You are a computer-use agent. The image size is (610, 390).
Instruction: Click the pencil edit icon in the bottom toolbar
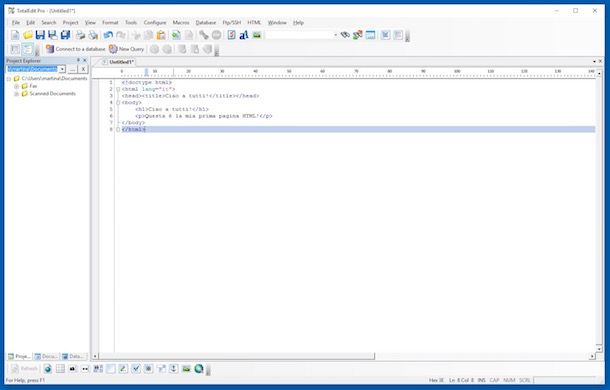point(123,369)
